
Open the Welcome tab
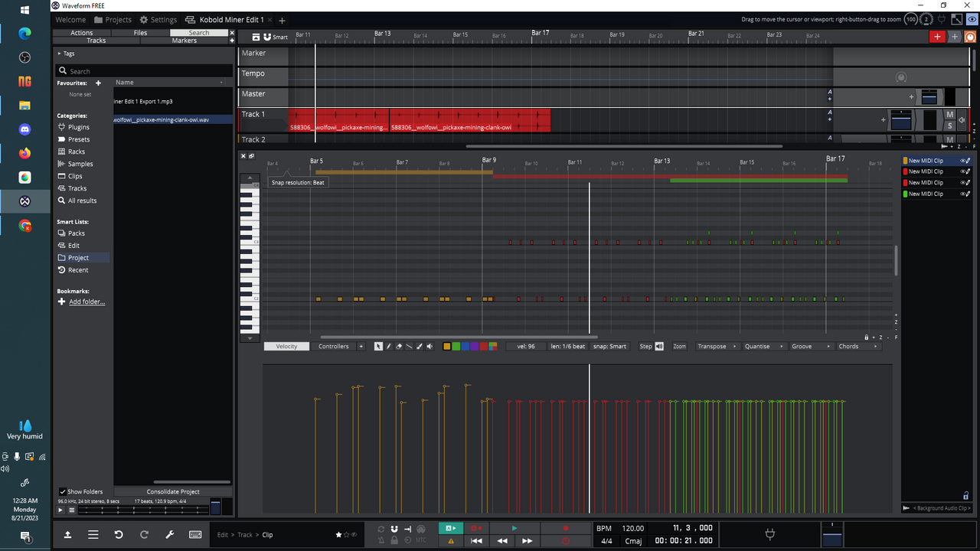[x=70, y=20]
